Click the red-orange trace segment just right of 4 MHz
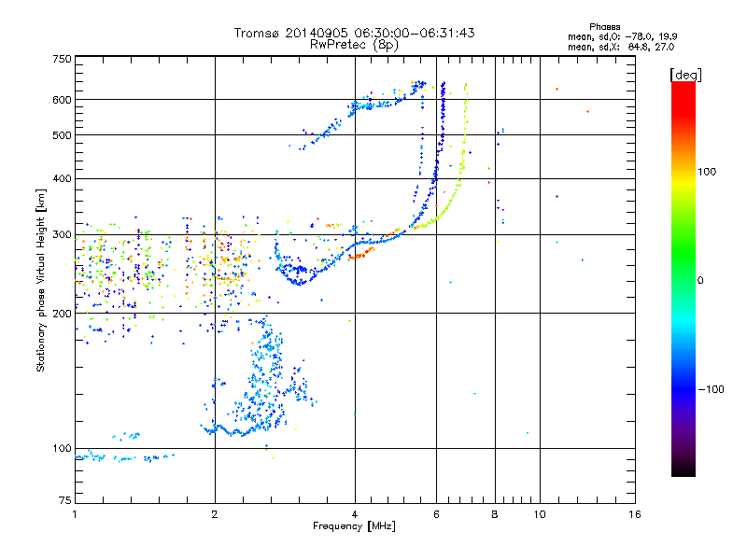 tap(362, 253)
